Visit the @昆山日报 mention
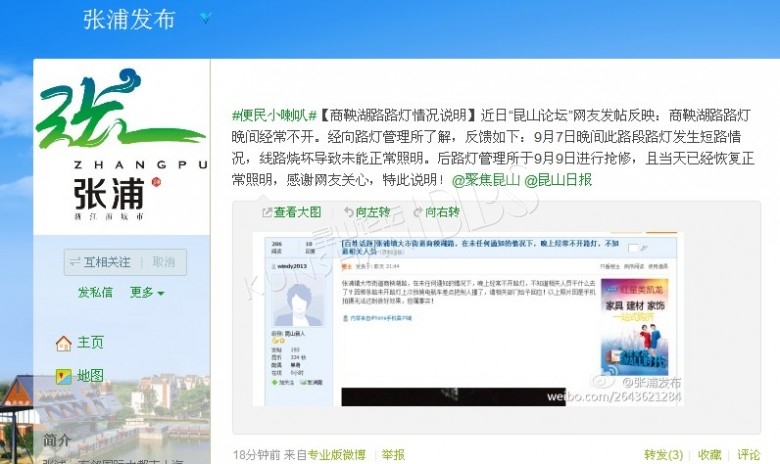Viewport: 780px width, 464px height. coord(558,180)
